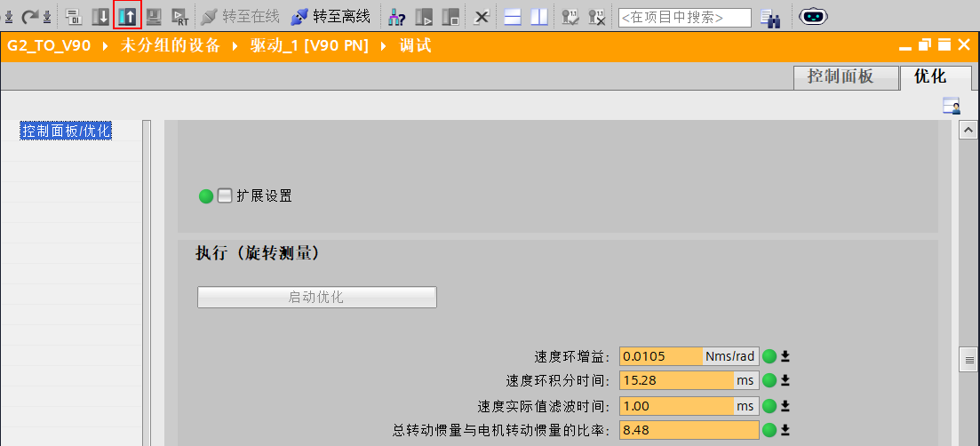Split editor space vertically icon

click(x=538, y=17)
